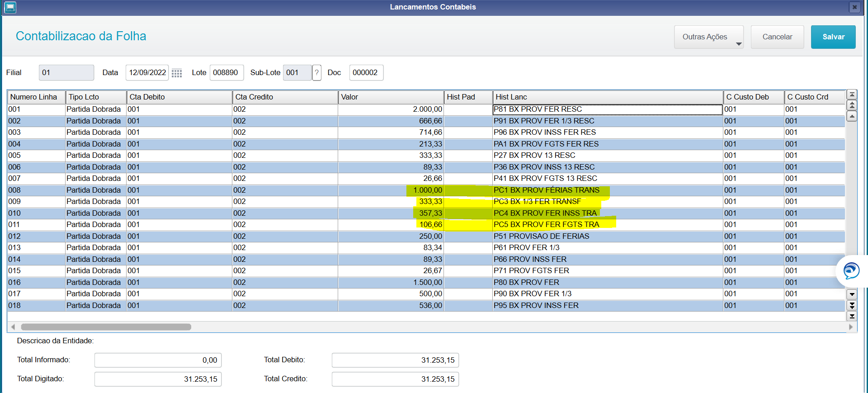Click the Total Debito field

(395, 360)
